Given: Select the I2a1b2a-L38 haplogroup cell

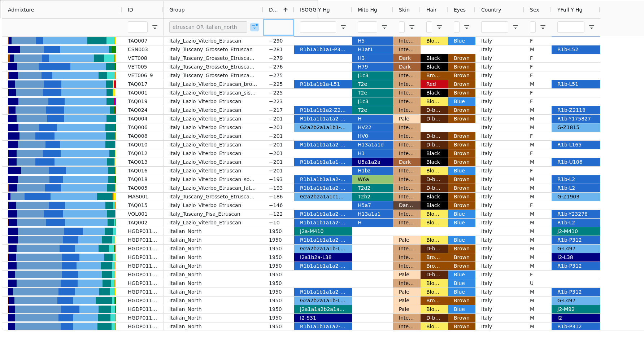Looking at the screenshot, I should coord(323,257).
